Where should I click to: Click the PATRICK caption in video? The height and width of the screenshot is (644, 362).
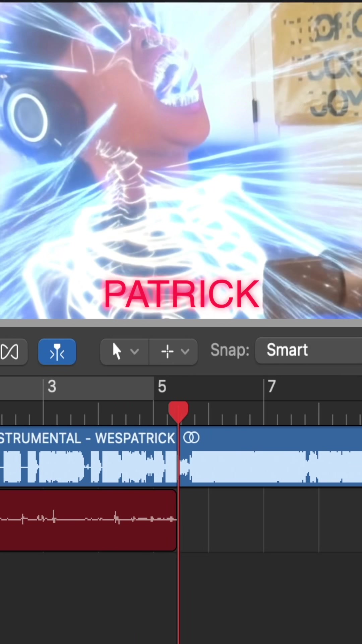181,294
